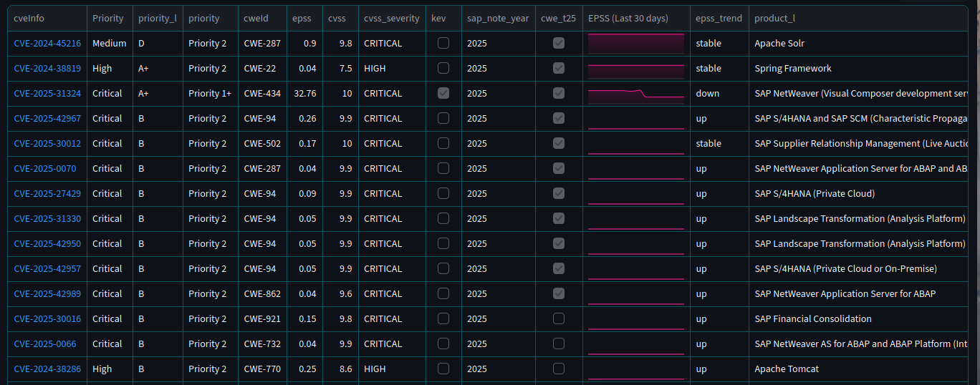
Task: Click EPSS sparkline for CVE-2025-30016
Action: [x=636, y=319]
